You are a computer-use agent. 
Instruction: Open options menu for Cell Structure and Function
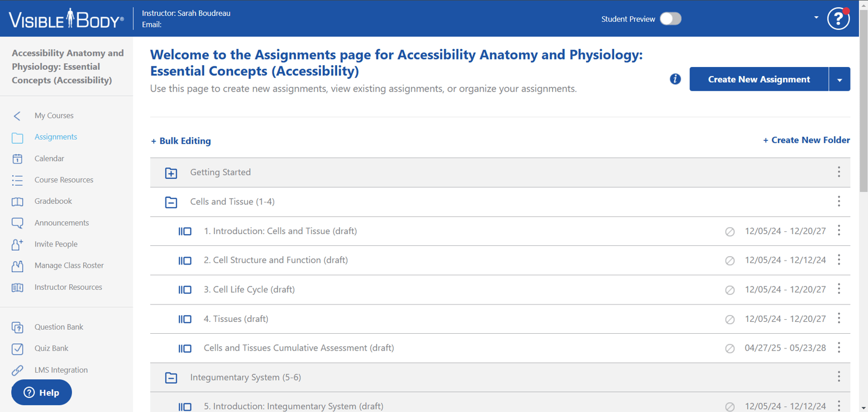(839, 260)
